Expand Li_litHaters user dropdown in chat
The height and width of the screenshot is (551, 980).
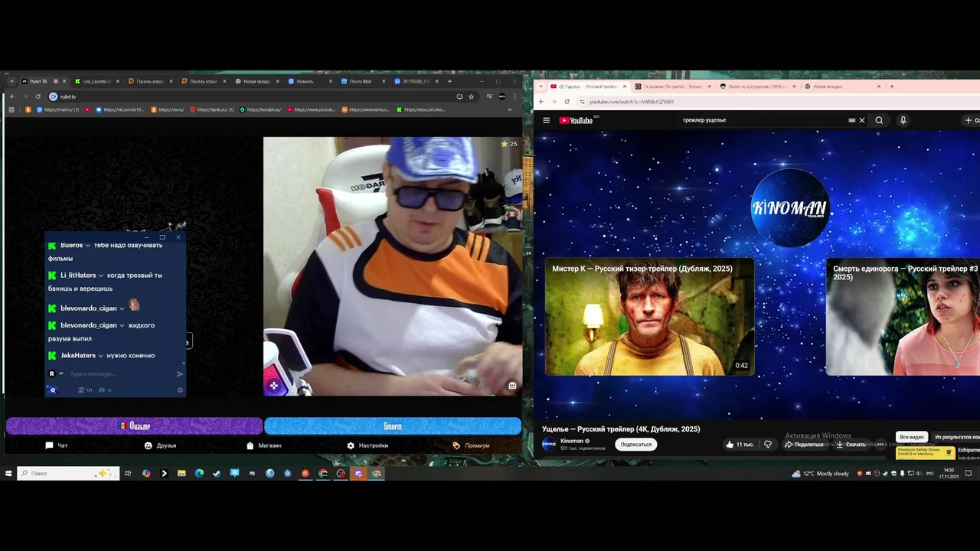tap(101, 275)
